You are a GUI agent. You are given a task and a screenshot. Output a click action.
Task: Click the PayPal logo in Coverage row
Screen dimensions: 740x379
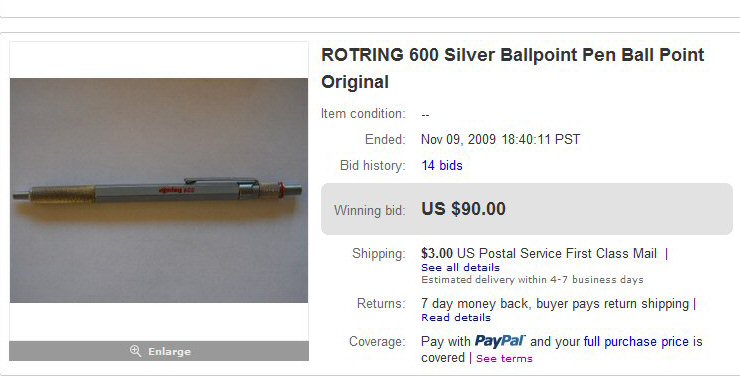(500, 341)
